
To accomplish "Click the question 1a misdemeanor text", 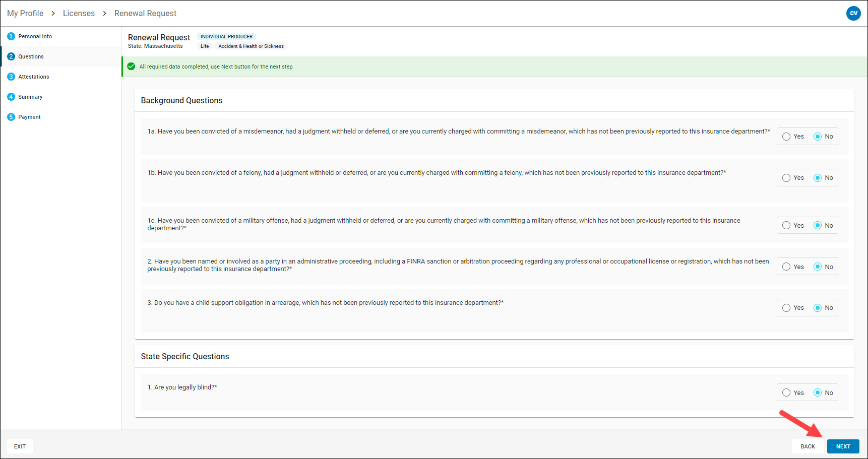I will pyautogui.click(x=459, y=132).
